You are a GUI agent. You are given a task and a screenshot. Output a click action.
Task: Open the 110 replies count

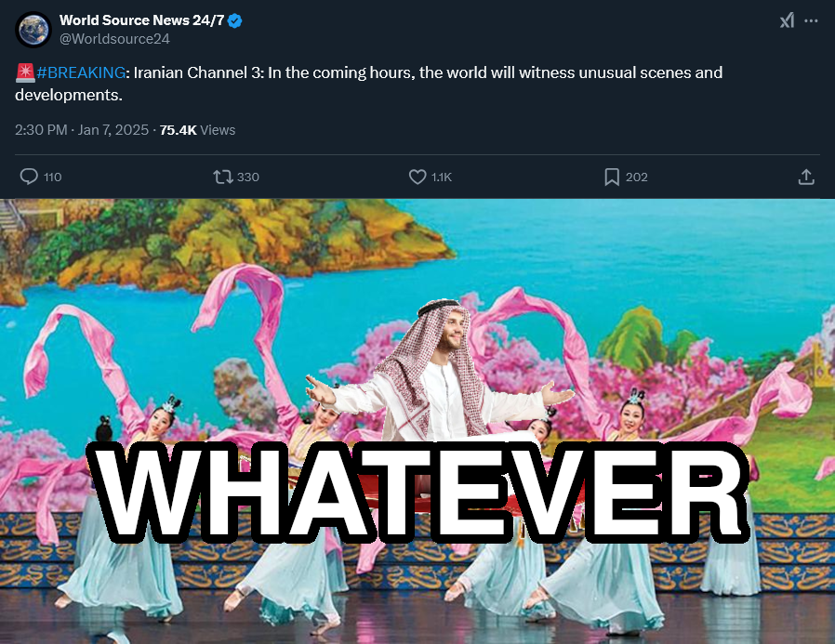(53, 177)
